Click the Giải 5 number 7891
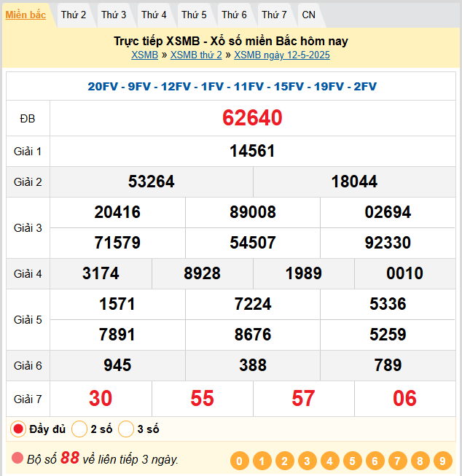Image resolution: width=462 pixels, height=476 pixels. (117, 335)
